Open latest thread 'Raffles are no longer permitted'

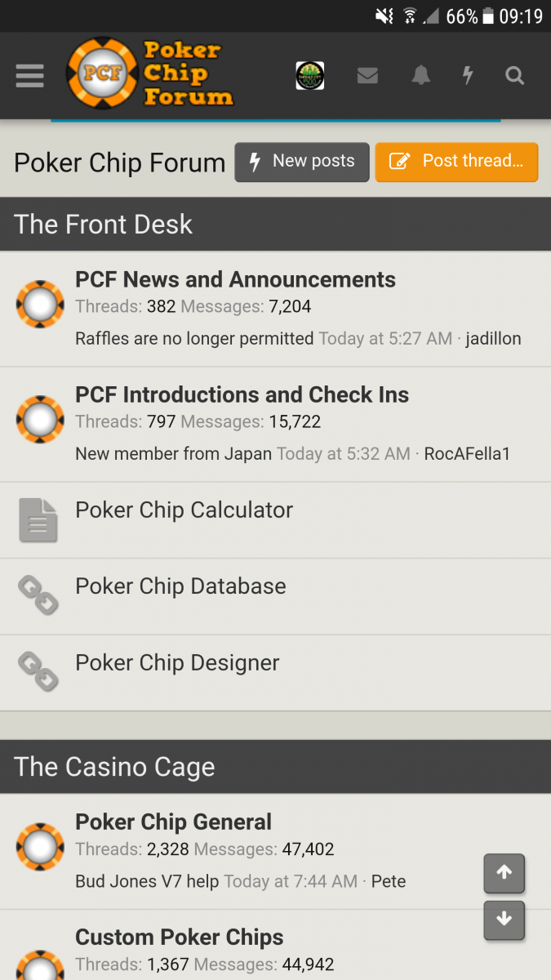(194, 338)
